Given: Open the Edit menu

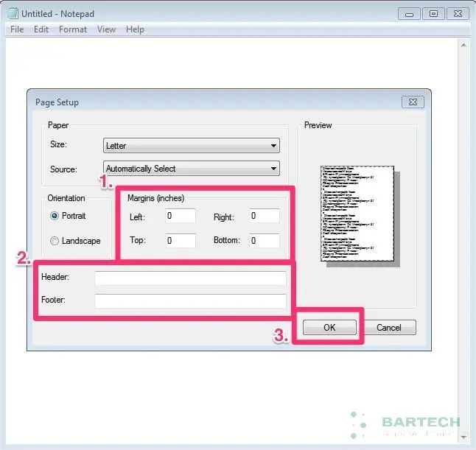Looking at the screenshot, I should [41, 29].
